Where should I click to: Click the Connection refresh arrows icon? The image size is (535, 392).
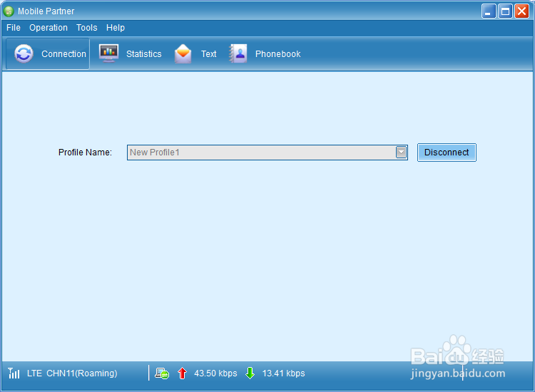click(24, 54)
